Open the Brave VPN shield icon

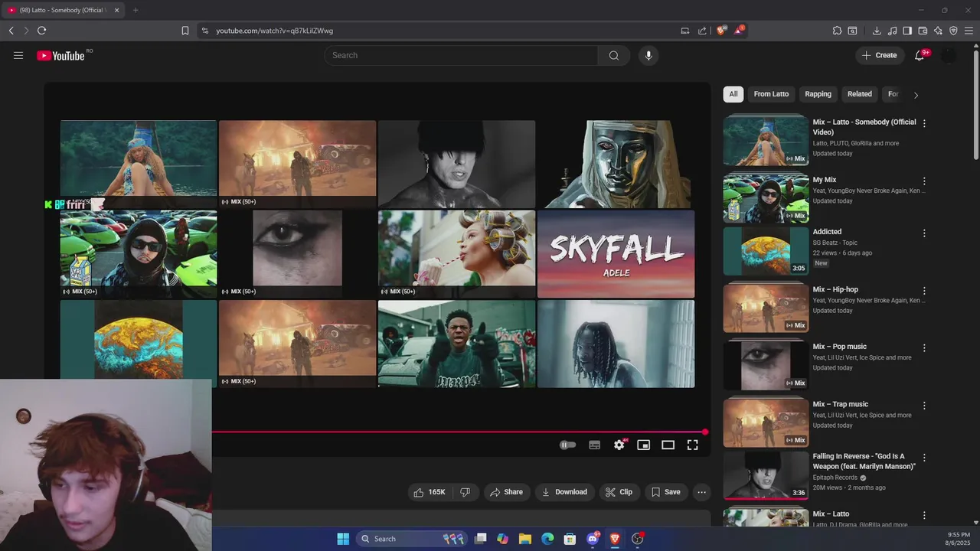click(x=953, y=31)
